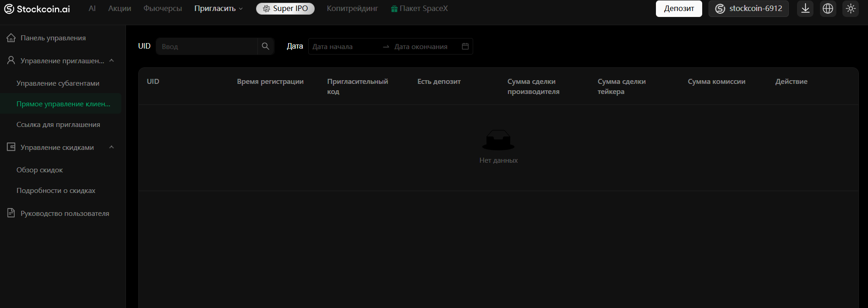
Task: Click the Нет данных empty state text
Action: [x=498, y=160]
